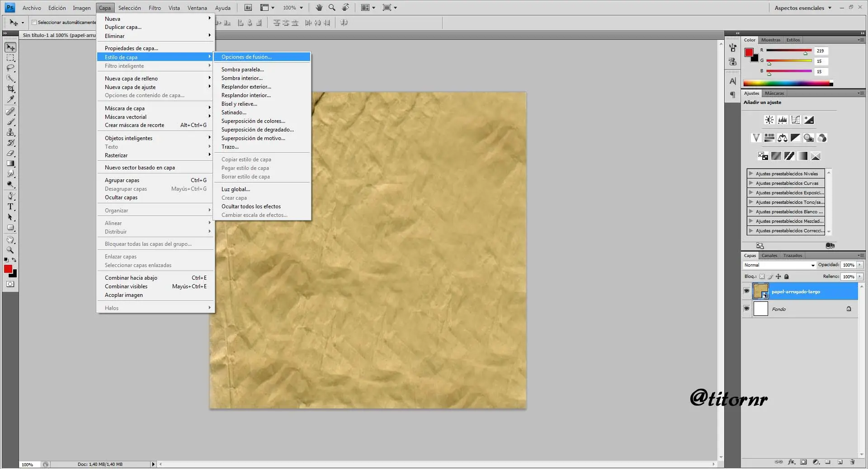
Task: Click Acoplar imagen in the Capa menu
Action: click(124, 295)
